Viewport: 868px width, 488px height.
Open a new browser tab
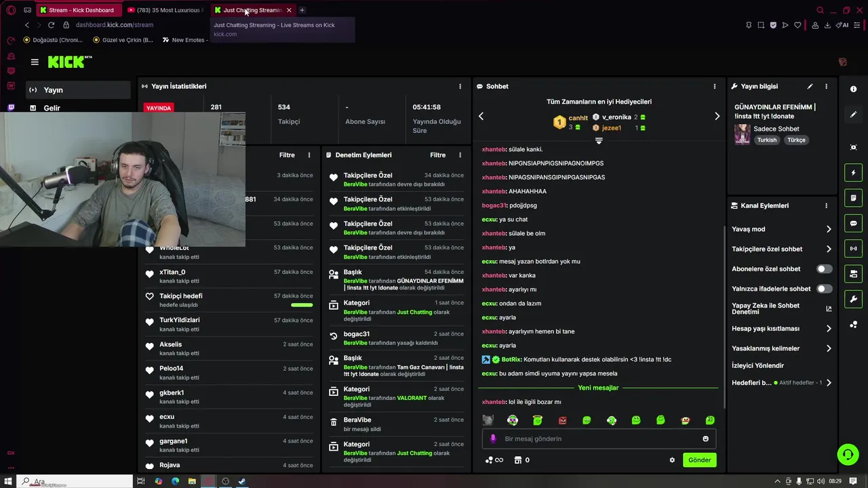coord(302,10)
